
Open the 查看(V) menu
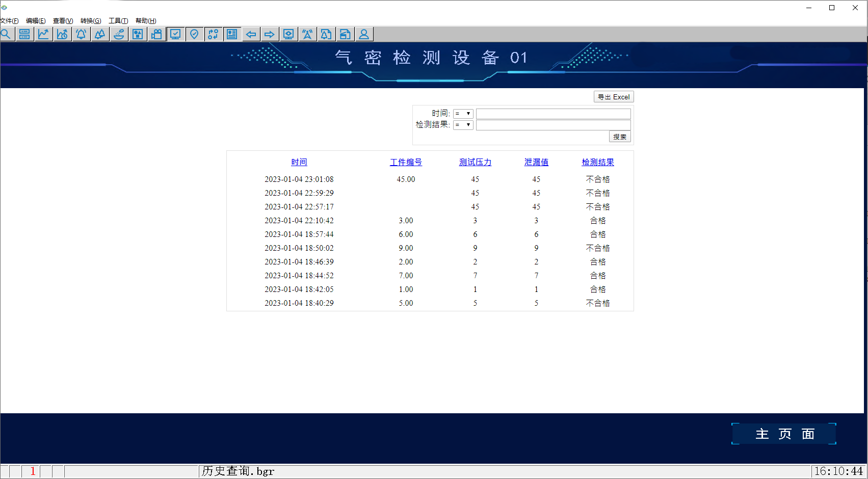pyautogui.click(x=63, y=21)
